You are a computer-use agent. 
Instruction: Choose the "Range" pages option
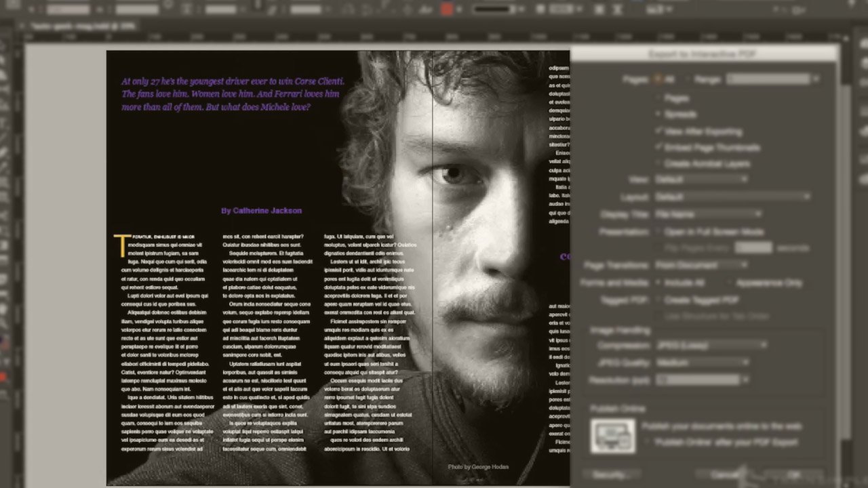click(x=688, y=79)
